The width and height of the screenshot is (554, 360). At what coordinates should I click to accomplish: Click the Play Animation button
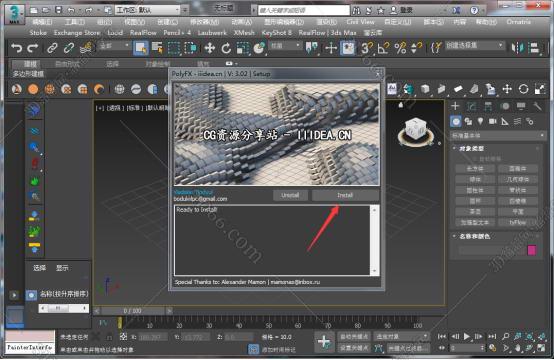(466, 336)
